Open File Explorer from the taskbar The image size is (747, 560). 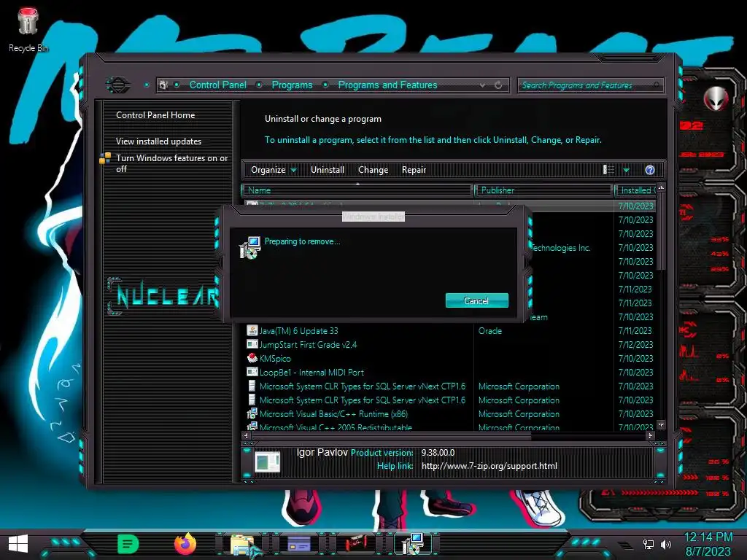(242, 545)
